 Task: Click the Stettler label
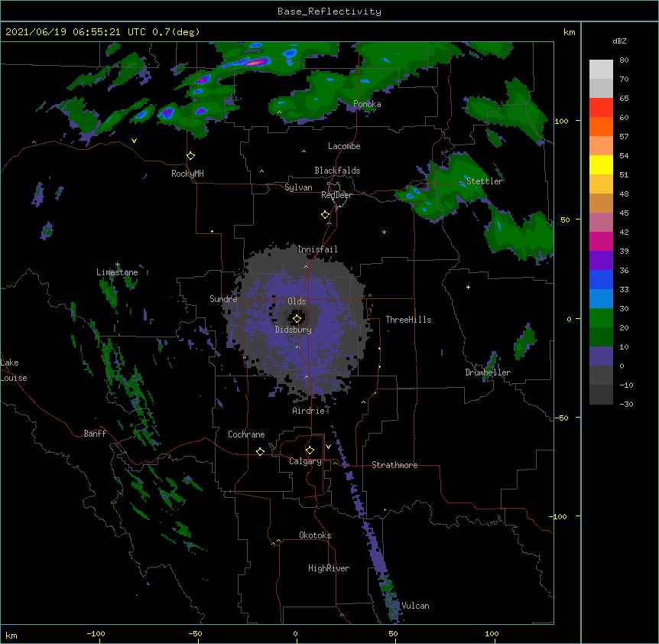[x=485, y=181]
